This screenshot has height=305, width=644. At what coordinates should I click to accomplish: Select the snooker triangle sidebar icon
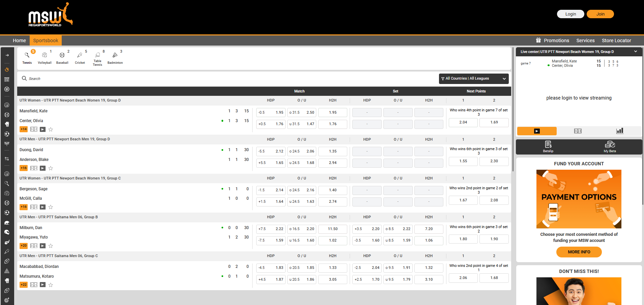(7, 271)
